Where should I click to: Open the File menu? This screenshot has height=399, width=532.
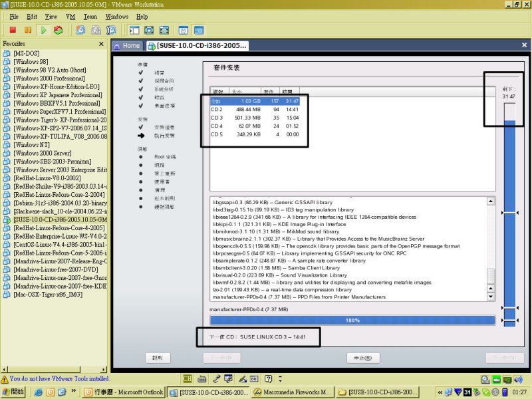click(x=14, y=17)
